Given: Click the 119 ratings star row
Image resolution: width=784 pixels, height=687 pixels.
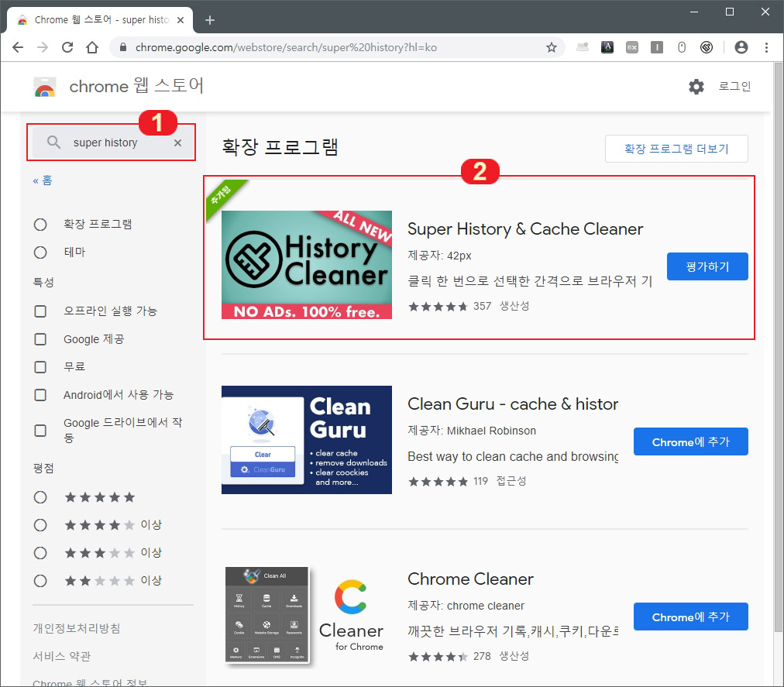Looking at the screenshot, I should [438, 482].
